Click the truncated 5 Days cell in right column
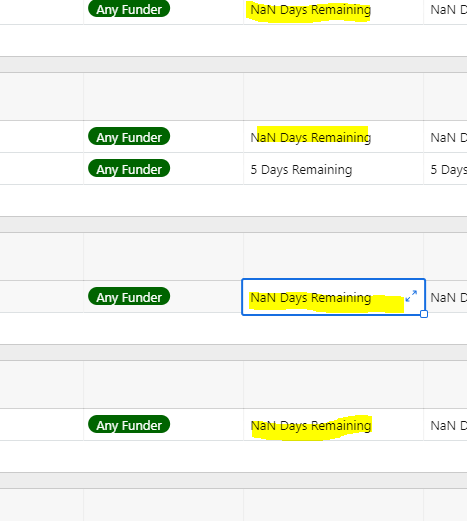The image size is (467, 521). pyautogui.click(x=445, y=169)
